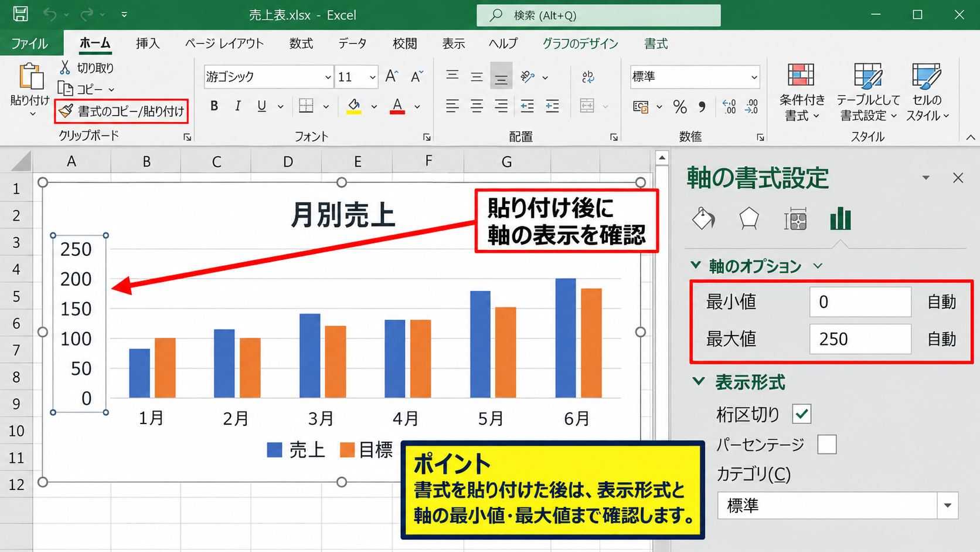Open the font size dropdown

pos(372,77)
